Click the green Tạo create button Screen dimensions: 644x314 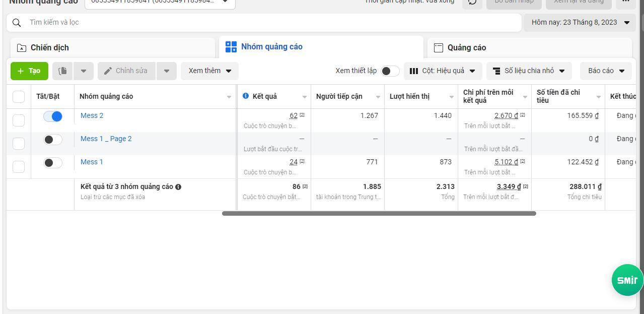pyautogui.click(x=29, y=71)
